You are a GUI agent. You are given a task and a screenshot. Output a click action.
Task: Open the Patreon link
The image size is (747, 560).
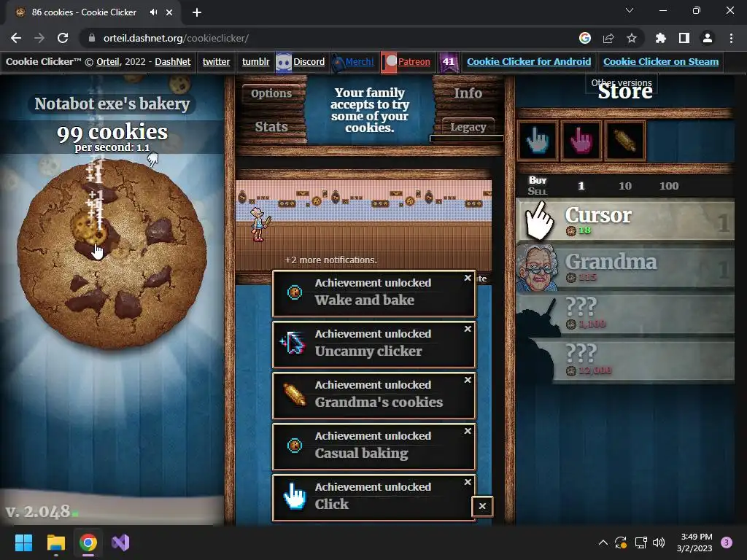(414, 61)
